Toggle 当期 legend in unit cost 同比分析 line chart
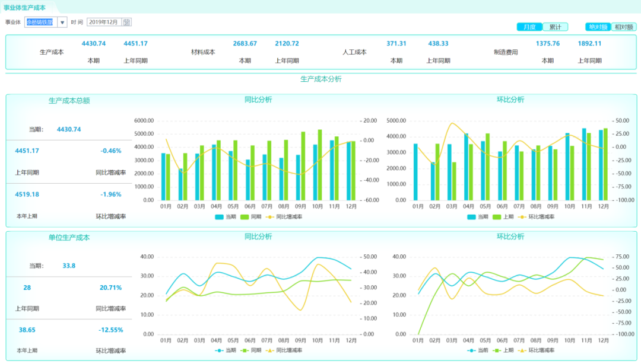The height and width of the screenshot is (364, 641). pos(226,350)
